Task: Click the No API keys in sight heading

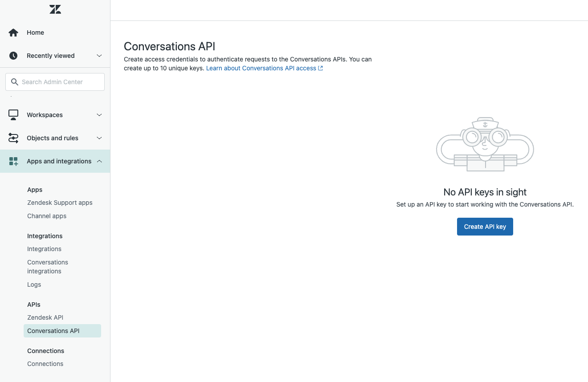Action: (x=485, y=192)
